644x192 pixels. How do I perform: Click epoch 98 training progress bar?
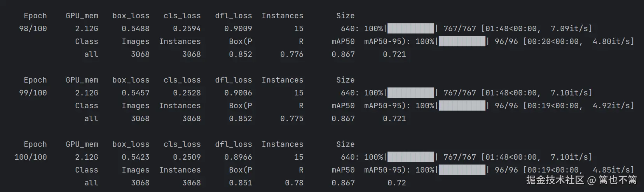(411, 28)
